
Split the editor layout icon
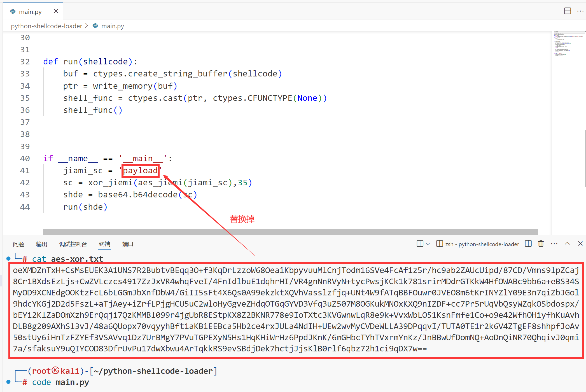tap(567, 11)
